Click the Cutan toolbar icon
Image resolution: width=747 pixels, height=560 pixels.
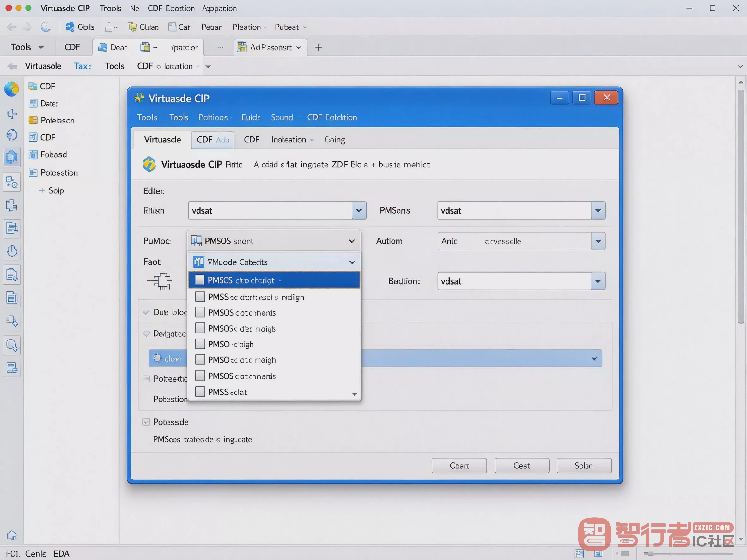click(x=132, y=27)
